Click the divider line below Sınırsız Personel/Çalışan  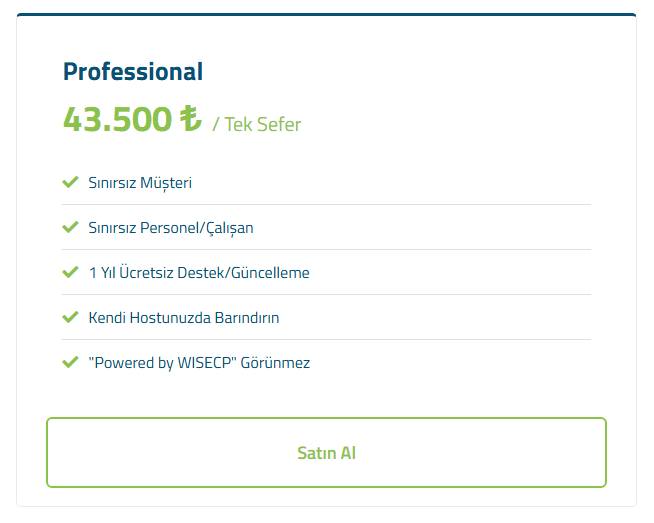326,249
